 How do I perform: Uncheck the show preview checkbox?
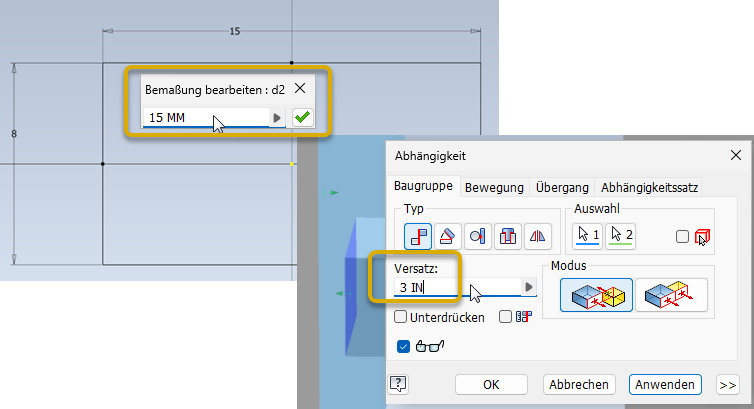[403, 346]
